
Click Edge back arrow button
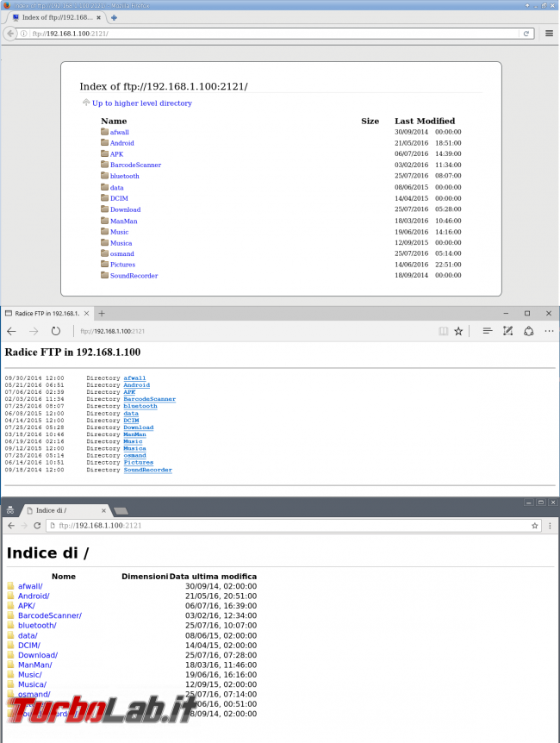pos(12,331)
